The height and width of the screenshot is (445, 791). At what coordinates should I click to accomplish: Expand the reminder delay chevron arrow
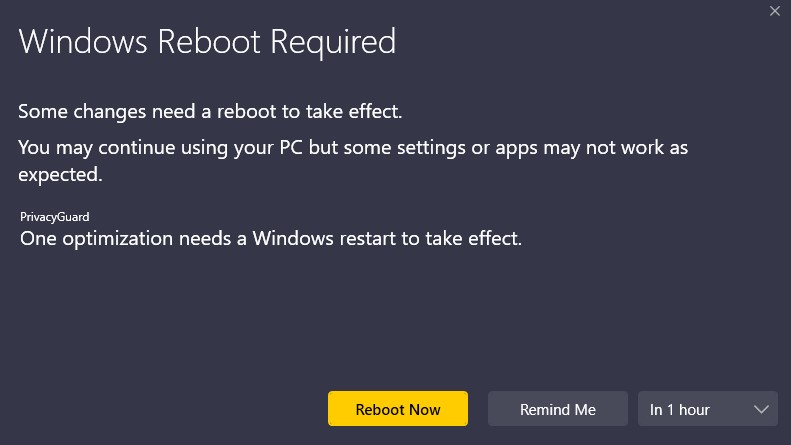coord(761,410)
